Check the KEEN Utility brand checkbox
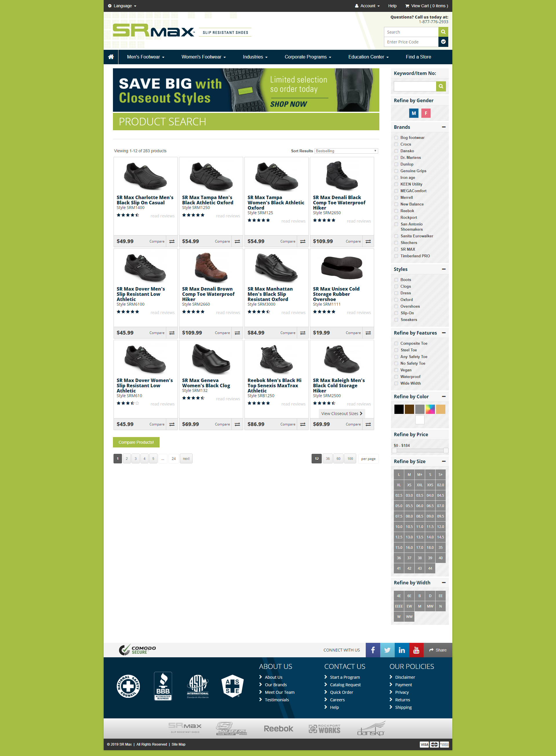Screen dimensions: 556x756 (396, 184)
